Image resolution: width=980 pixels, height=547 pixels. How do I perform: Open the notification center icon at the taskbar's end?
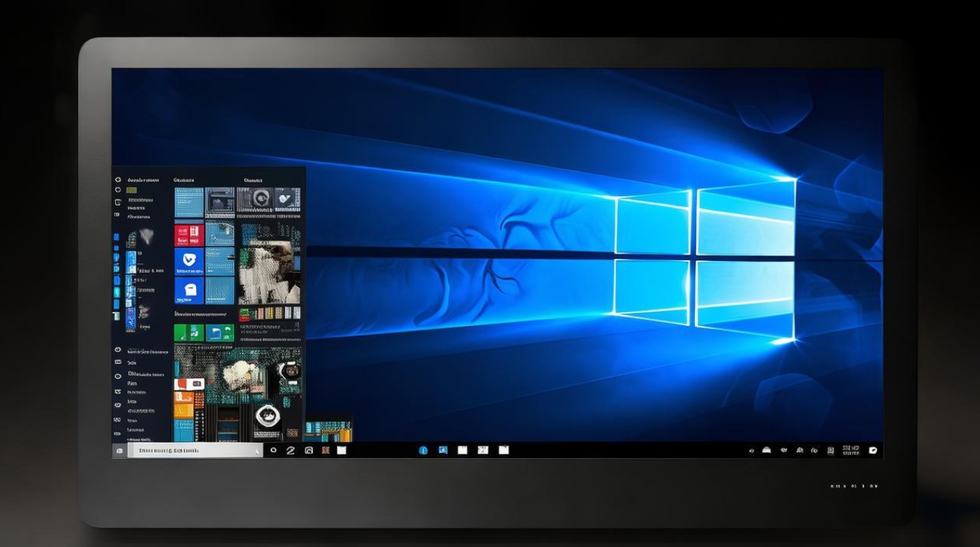click(873, 451)
